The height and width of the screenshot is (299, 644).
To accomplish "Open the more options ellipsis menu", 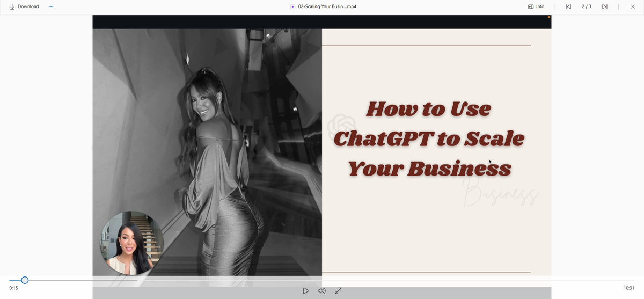I will [51, 6].
